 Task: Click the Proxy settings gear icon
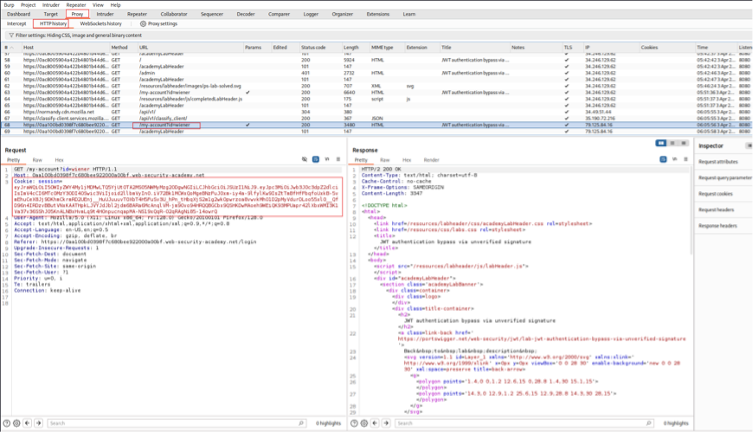click(143, 24)
